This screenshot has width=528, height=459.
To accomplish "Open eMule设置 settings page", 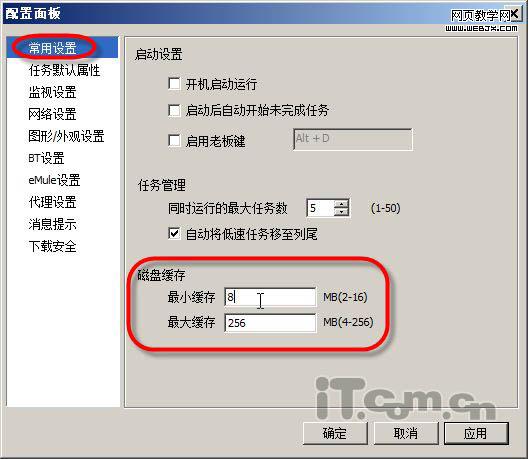I will pyautogui.click(x=54, y=180).
